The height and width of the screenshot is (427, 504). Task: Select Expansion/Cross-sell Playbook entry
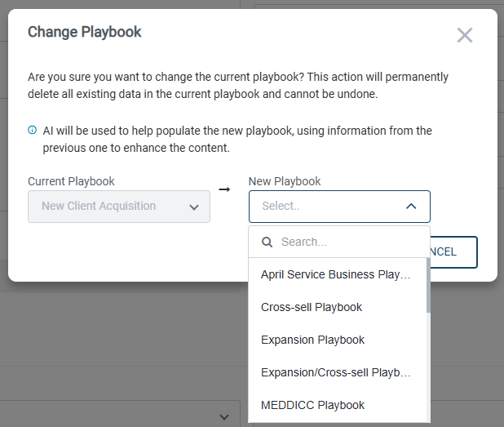[x=335, y=372]
